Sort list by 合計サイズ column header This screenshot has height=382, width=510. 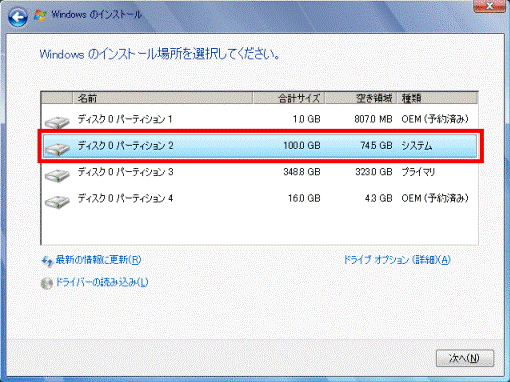289,98
